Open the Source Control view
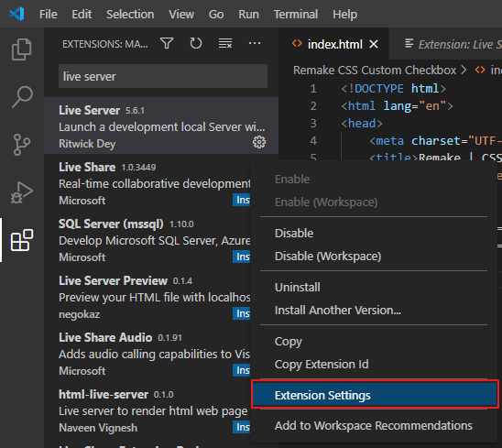 21,145
